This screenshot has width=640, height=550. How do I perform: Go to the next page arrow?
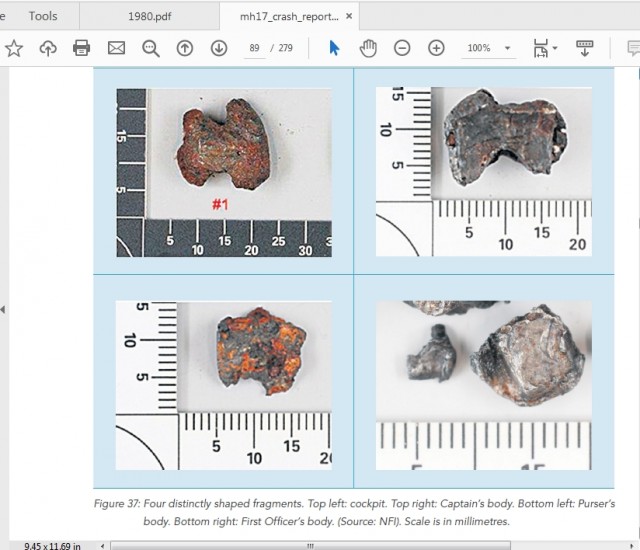click(219, 48)
